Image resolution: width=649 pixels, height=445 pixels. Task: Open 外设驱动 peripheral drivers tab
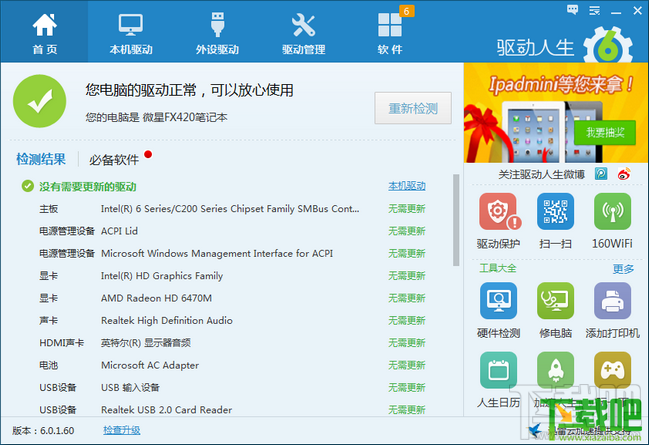(x=217, y=33)
